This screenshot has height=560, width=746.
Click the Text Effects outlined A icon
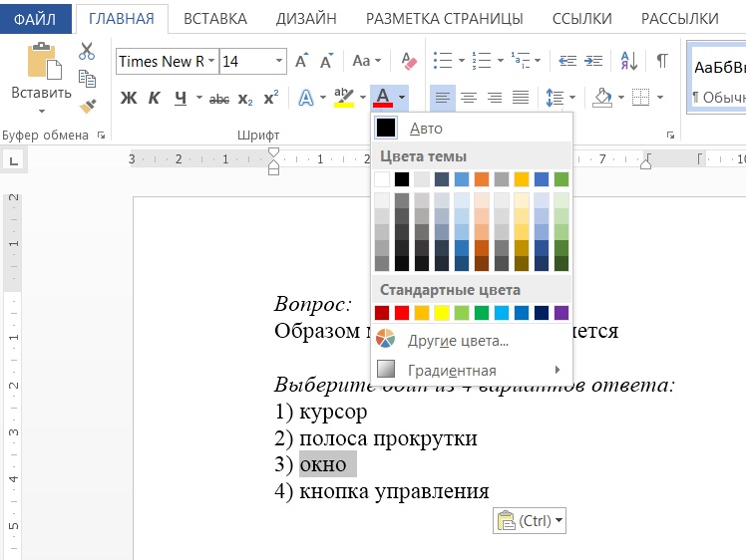tap(306, 98)
